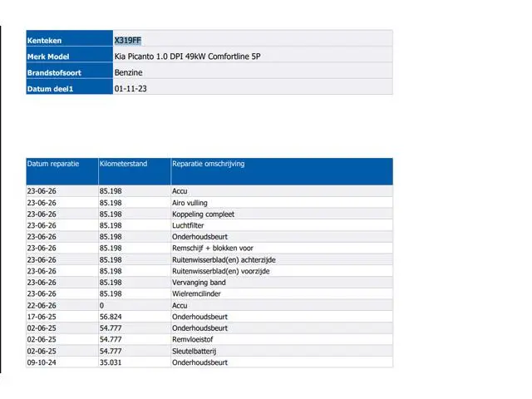
Task: Select the Airo vulling repair entry
Action: (x=190, y=203)
